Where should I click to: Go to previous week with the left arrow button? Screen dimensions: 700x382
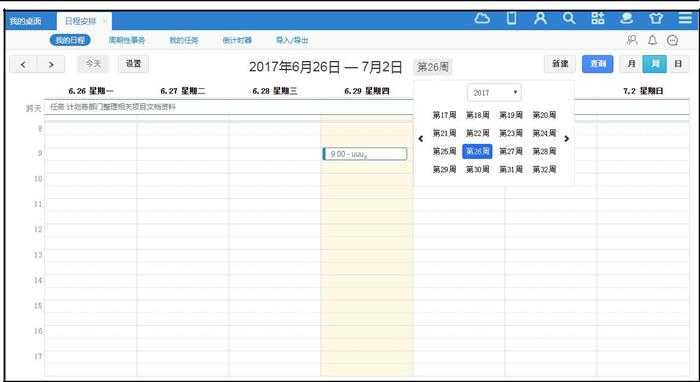(x=23, y=64)
